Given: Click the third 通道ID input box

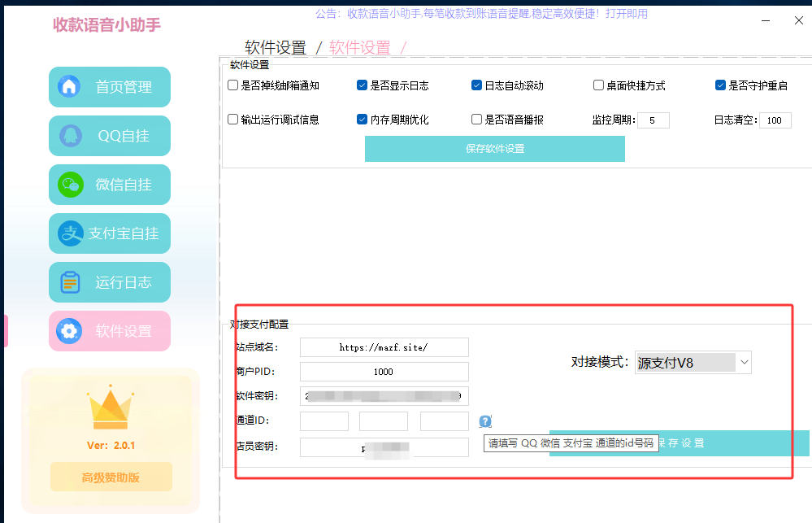Looking at the screenshot, I should 445,421.
